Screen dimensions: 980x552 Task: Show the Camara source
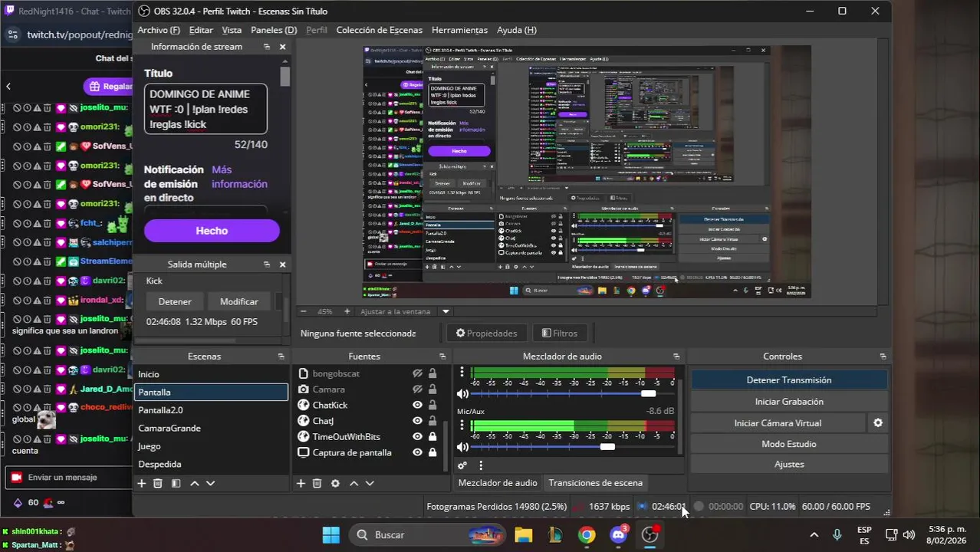coord(417,389)
